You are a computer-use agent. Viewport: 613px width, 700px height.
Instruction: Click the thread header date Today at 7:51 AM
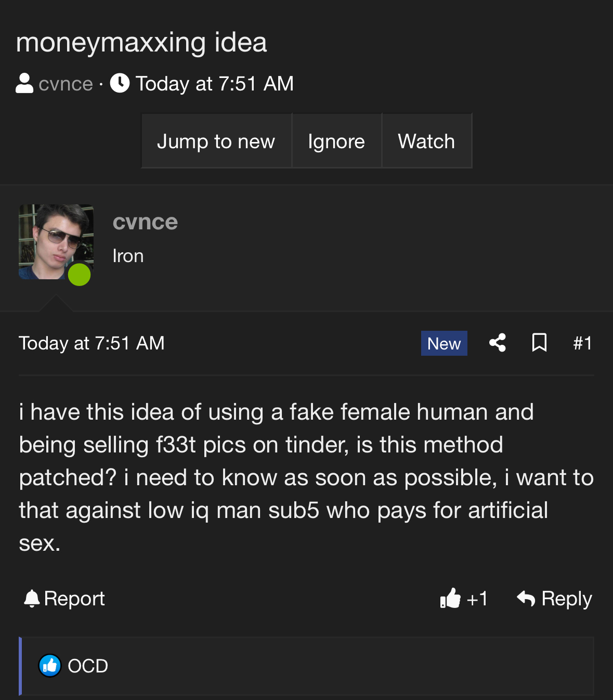215,84
